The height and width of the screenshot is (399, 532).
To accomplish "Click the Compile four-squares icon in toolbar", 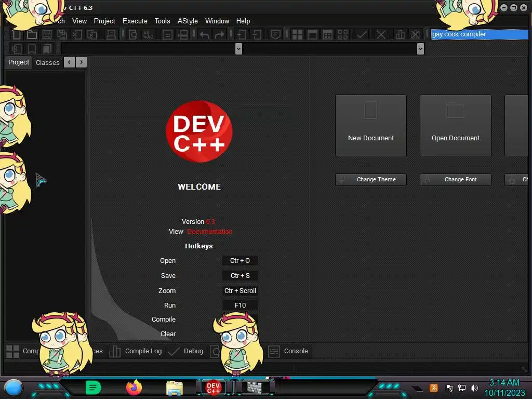I will 298,35.
